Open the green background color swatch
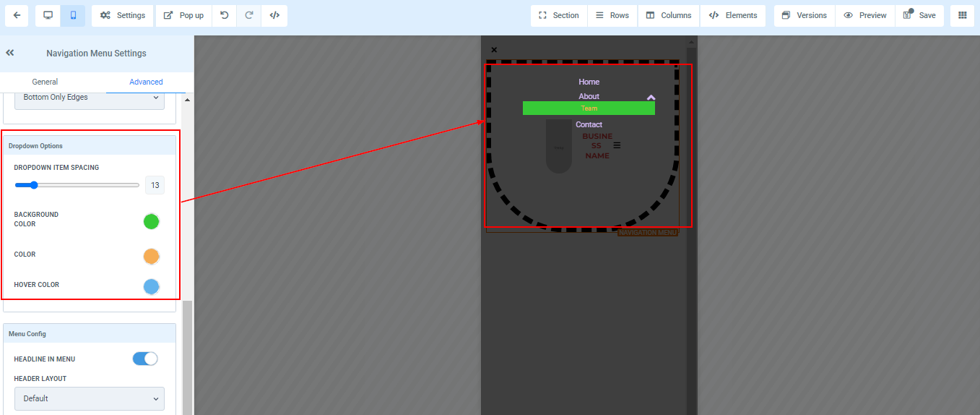 [x=151, y=221]
